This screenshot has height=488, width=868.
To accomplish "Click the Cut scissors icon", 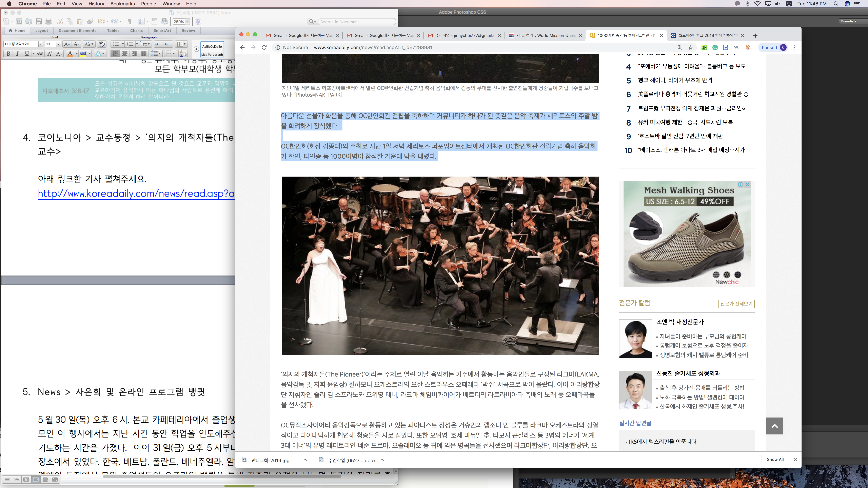I will point(60,22).
